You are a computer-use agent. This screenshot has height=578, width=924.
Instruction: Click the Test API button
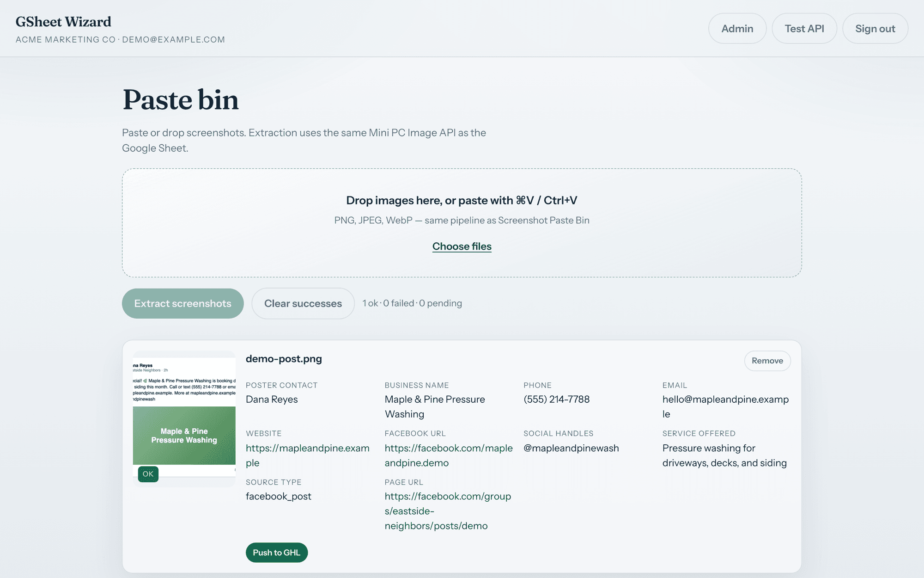(x=804, y=29)
